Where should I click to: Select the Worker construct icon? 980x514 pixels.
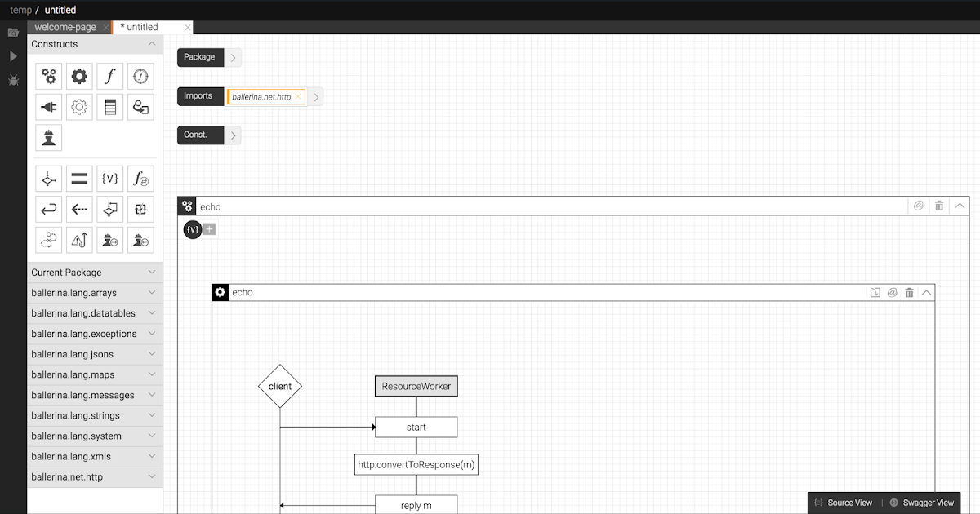click(x=48, y=137)
